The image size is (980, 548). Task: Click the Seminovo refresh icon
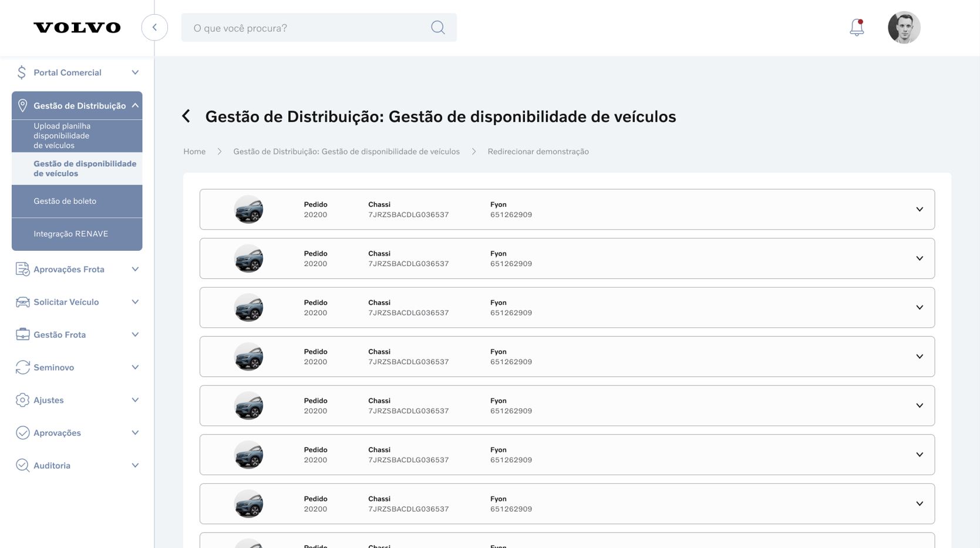[x=22, y=368]
